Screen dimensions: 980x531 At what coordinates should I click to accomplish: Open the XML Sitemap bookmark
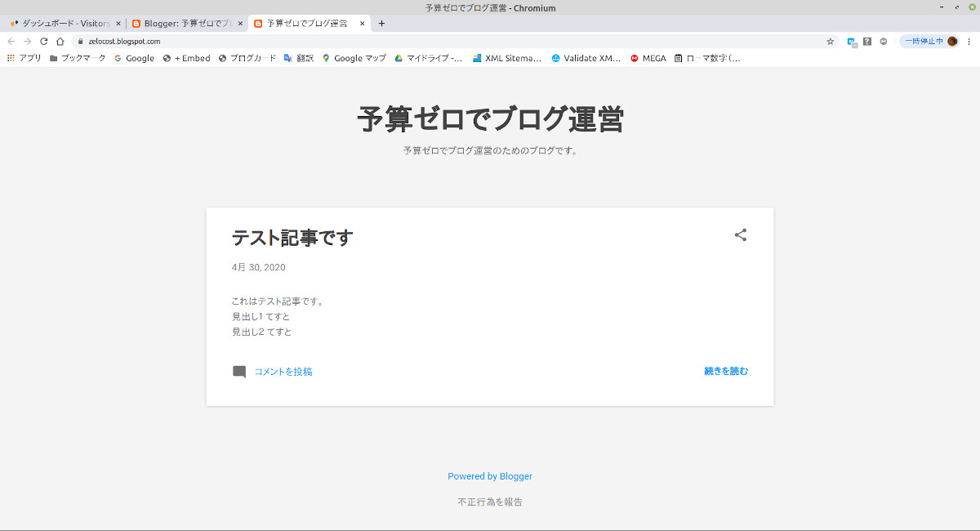pyautogui.click(x=507, y=58)
